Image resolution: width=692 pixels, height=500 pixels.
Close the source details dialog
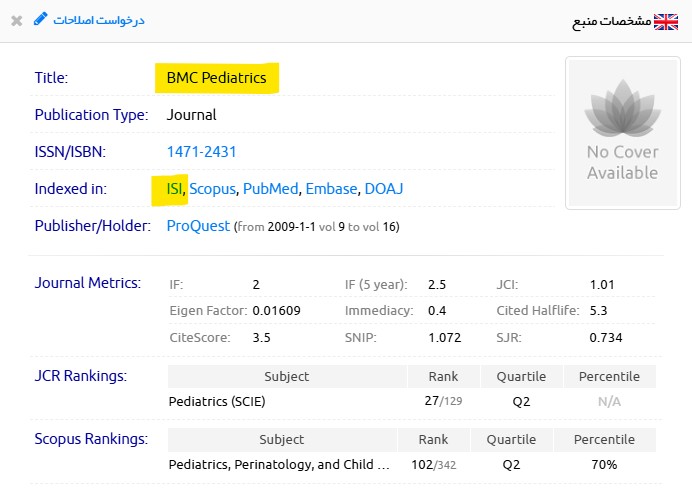(16, 20)
